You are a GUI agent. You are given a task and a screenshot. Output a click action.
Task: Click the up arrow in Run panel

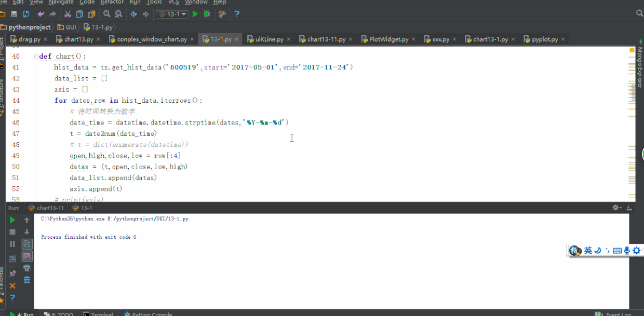27,220
